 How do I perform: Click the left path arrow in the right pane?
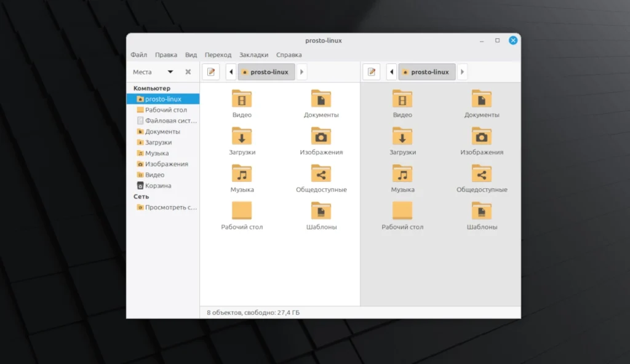pyautogui.click(x=392, y=72)
